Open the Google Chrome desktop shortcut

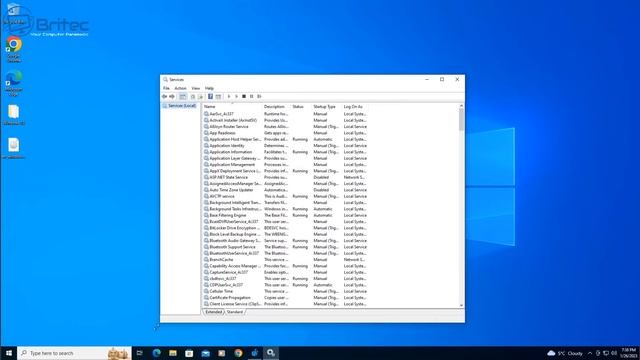13,49
